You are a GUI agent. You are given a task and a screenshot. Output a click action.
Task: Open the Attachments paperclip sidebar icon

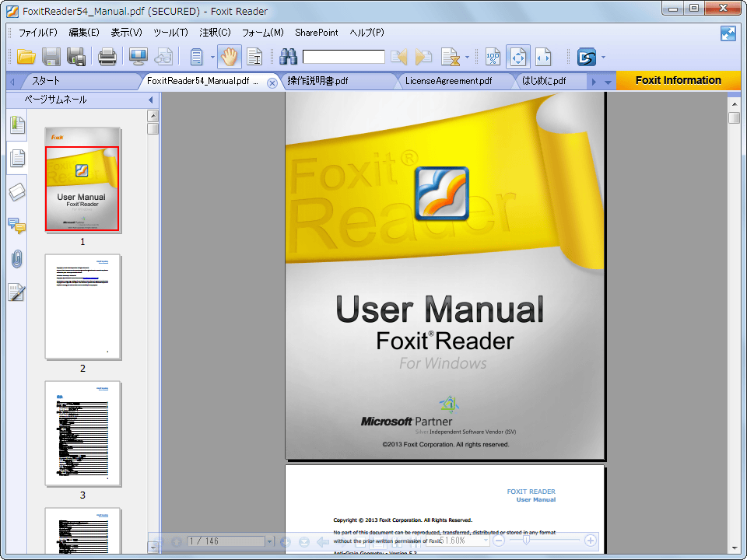coord(17,259)
